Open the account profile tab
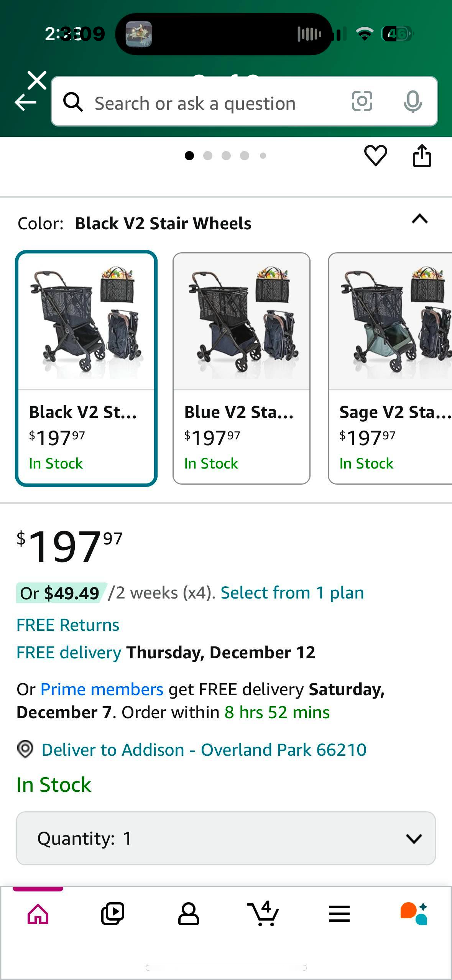This screenshot has width=452, height=980. (188, 914)
